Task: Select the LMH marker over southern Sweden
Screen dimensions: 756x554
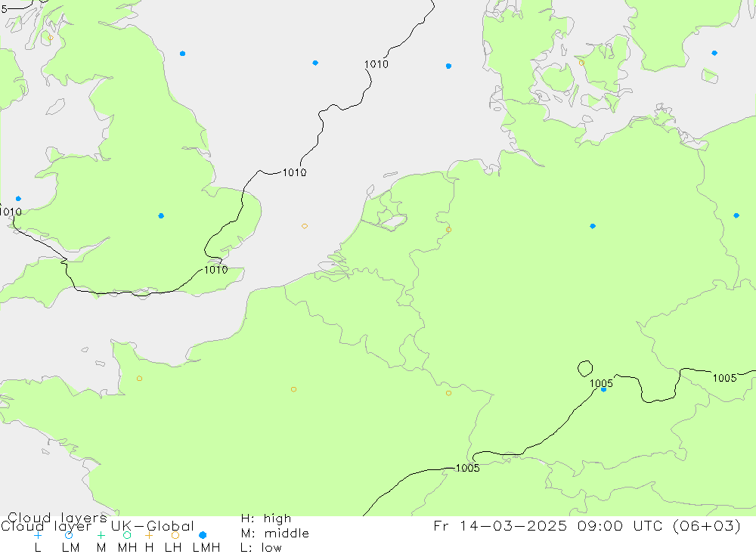Action: [x=714, y=53]
